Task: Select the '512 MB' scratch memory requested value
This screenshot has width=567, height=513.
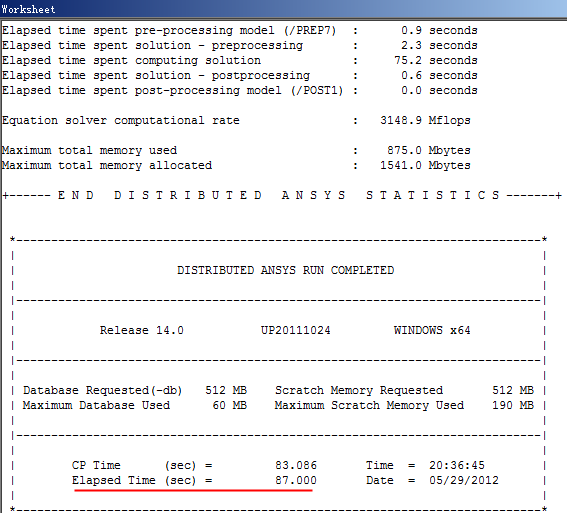Action: [513, 390]
